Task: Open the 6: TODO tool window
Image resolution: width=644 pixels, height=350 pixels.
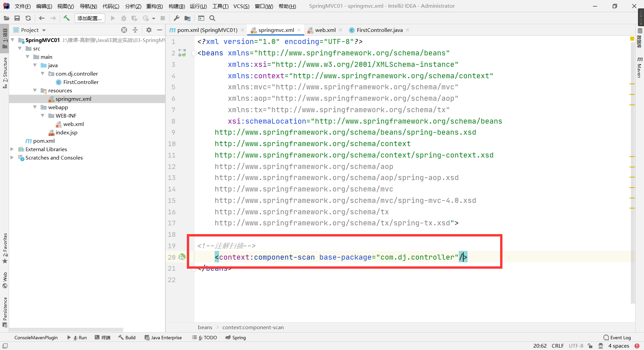Action: (205, 338)
